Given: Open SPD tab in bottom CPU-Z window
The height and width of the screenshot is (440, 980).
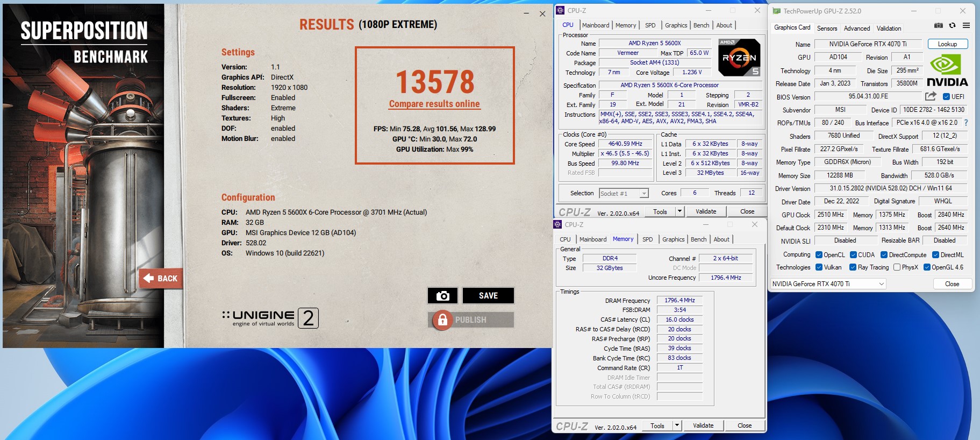Looking at the screenshot, I should tap(648, 239).
